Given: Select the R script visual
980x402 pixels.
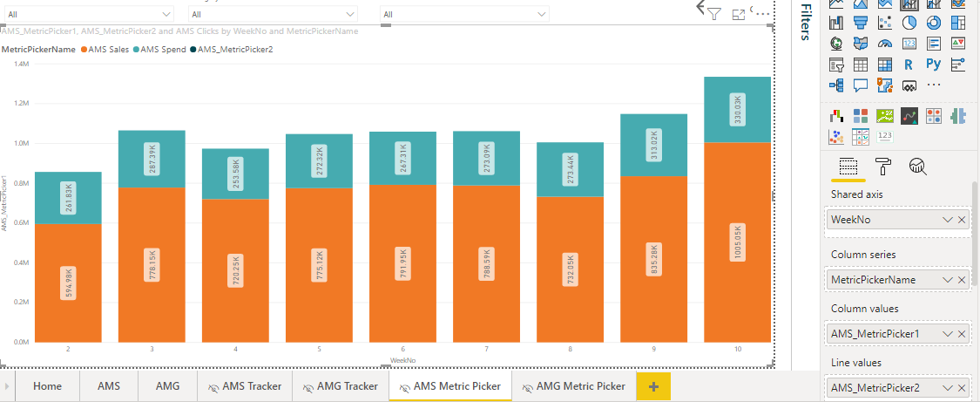Looking at the screenshot, I should point(909,65).
